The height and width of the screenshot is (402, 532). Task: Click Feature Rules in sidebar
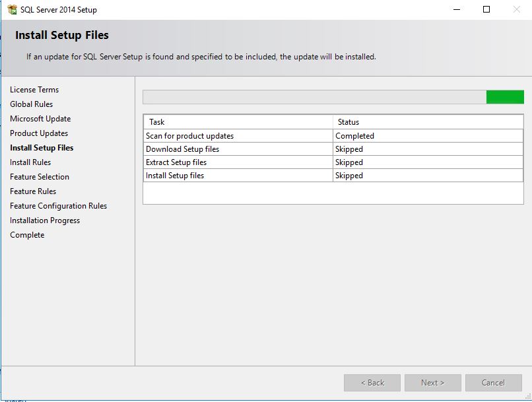tap(33, 191)
